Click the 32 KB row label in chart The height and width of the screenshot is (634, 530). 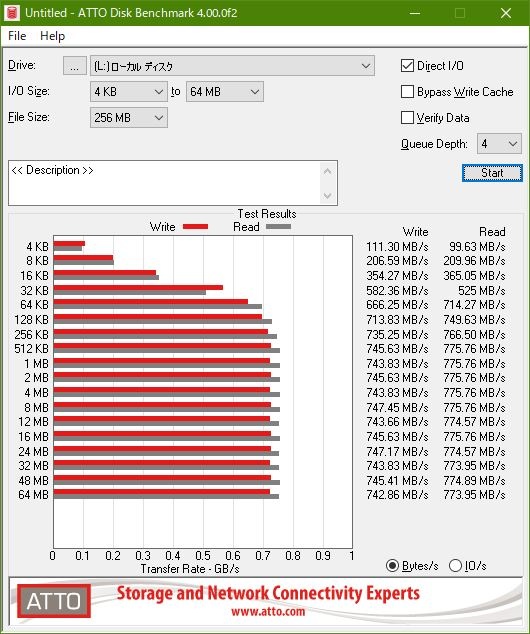point(34,290)
